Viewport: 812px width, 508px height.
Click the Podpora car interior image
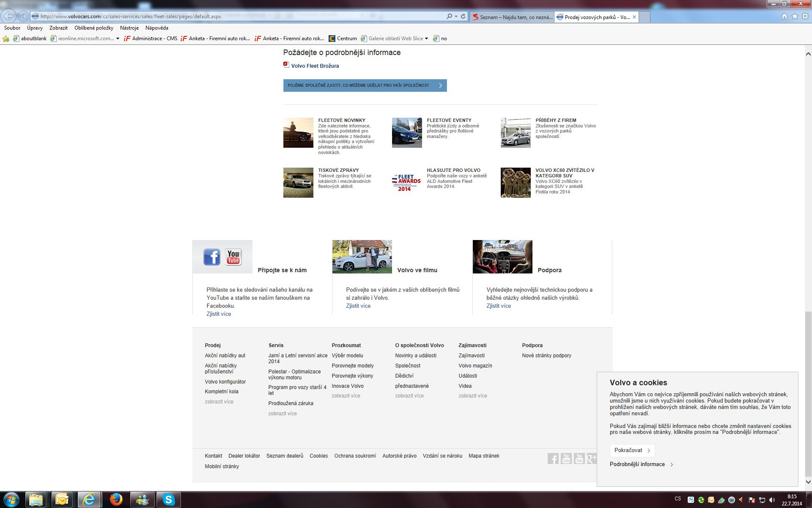click(x=502, y=257)
